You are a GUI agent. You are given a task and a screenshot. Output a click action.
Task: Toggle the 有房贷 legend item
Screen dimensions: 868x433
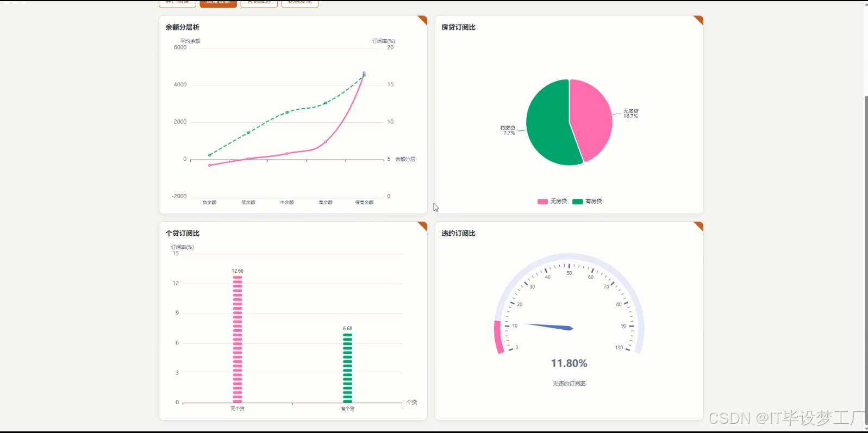click(588, 201)
